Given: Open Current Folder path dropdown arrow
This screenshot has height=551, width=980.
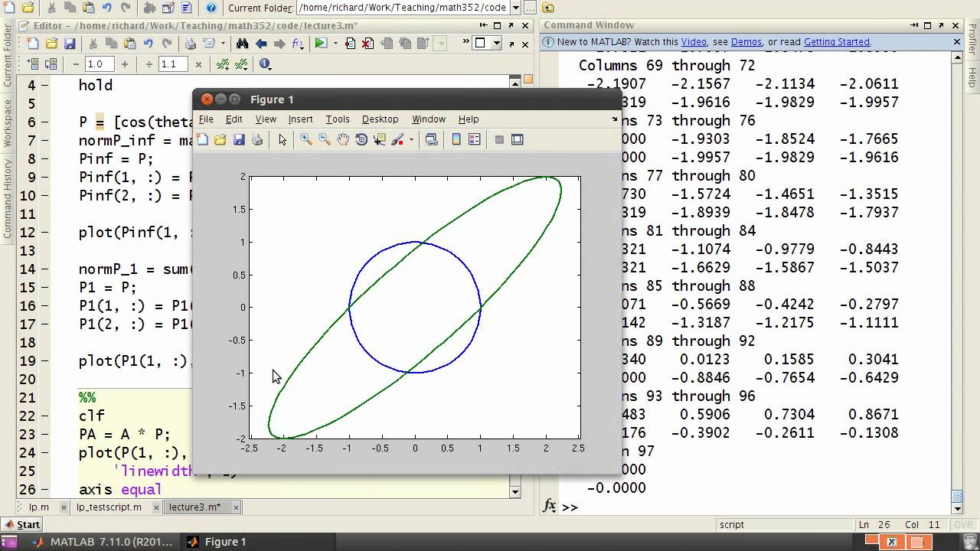Looking at the screenshot, I should 515,8.
